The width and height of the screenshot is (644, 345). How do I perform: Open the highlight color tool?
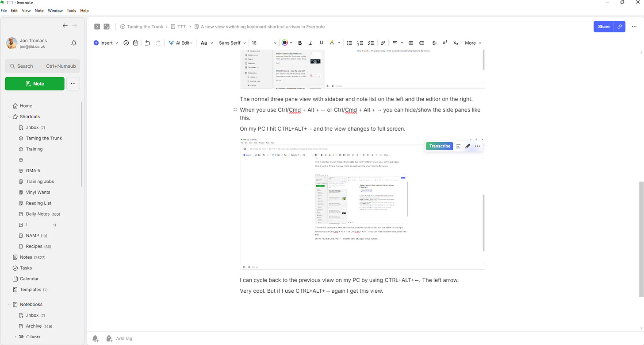tap(332, 43)
